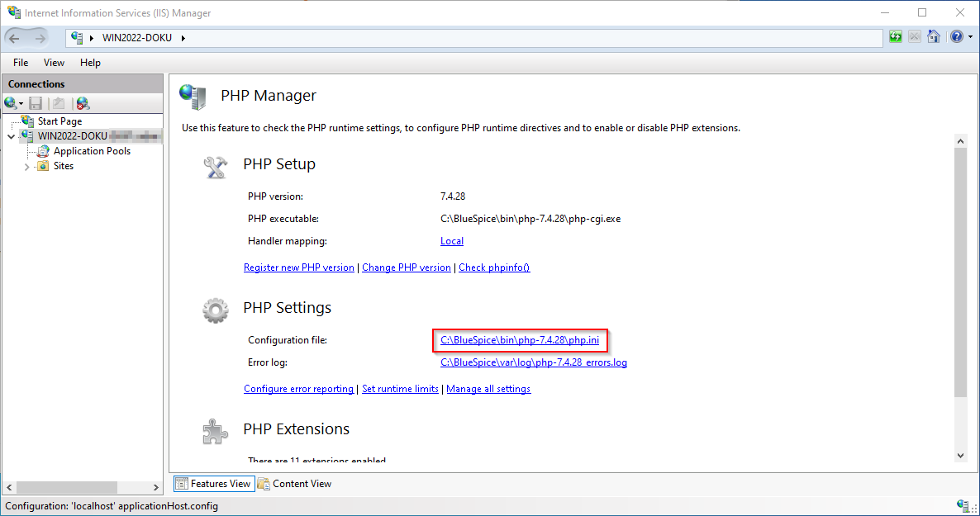The width and height of the screenshot is (980, 516).
Task: Click the server icon in the address bar
Action: [77, 37]
